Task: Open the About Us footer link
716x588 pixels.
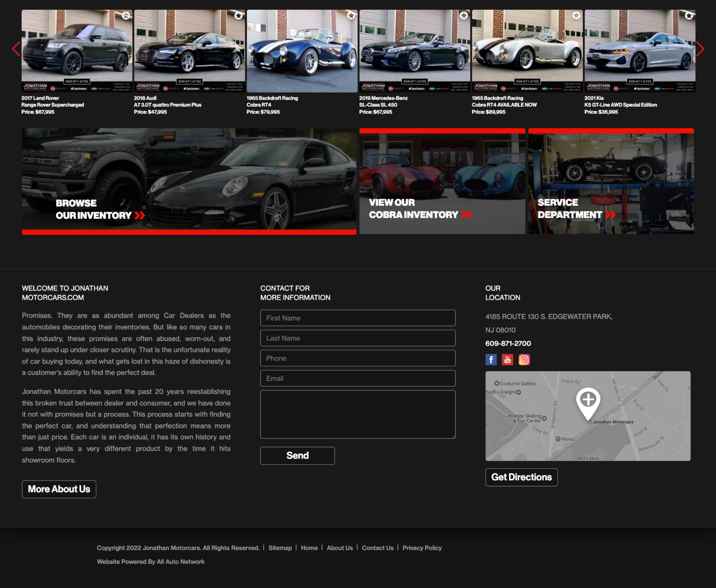Action: [x=340, y=548]
